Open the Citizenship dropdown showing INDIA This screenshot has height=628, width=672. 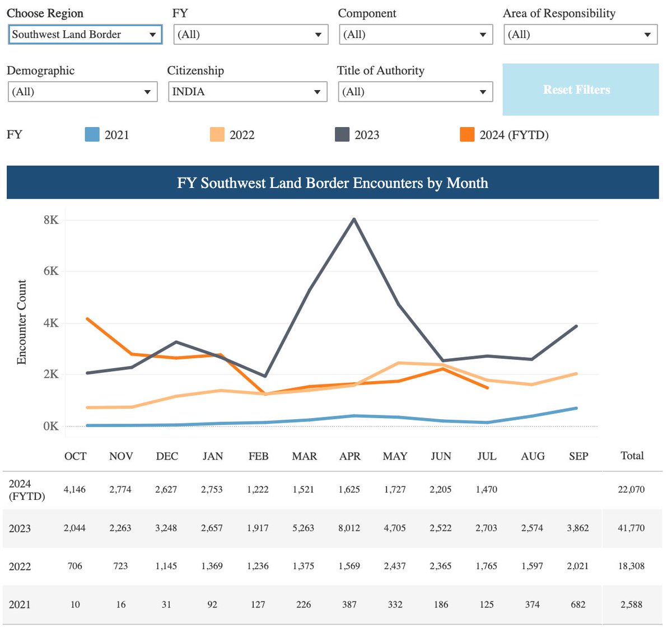pyautogui.click(x=248, y=92)
